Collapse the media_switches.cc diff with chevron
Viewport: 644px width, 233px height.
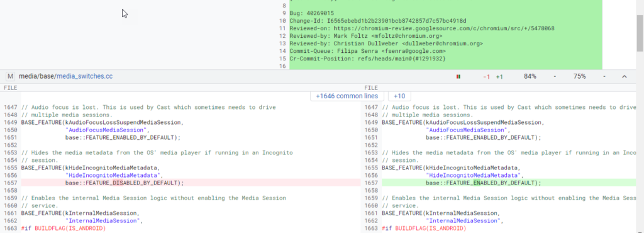625,76
